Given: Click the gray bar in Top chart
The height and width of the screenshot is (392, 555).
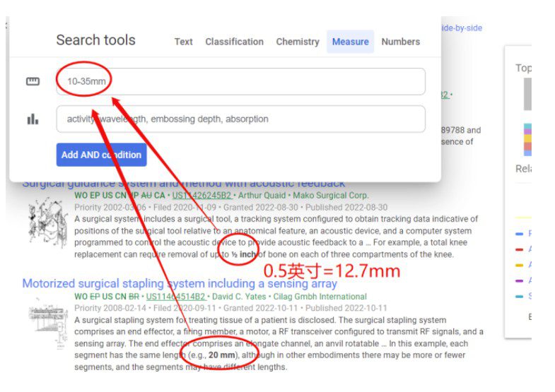Looking at the screenshot, I should (527, 94).
